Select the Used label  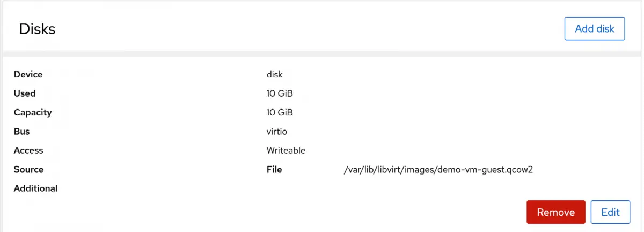[25, 93]
